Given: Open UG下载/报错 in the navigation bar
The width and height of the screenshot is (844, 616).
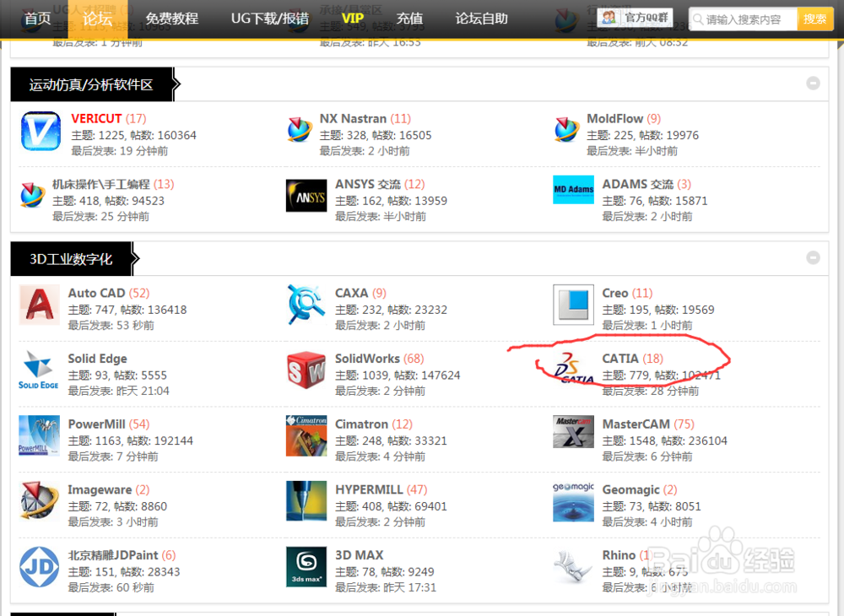Looking at the screenshot, I should tap(270, 19).
